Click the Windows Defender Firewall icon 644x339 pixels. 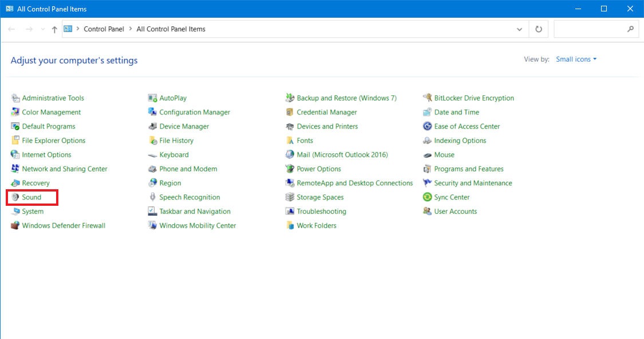coord(15,225)
